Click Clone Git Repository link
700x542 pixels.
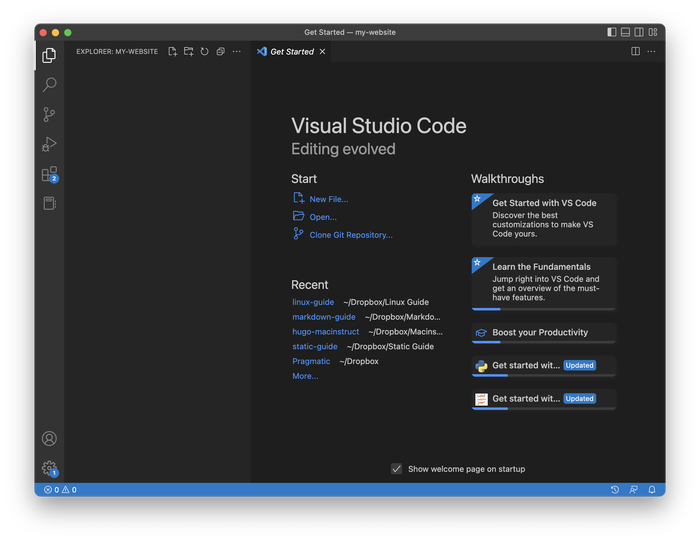point(351,235)
